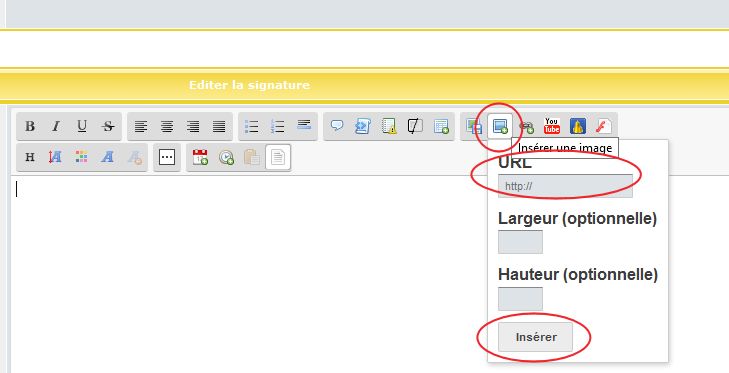Click the Insert image toolbar icon

click(500, 126)
